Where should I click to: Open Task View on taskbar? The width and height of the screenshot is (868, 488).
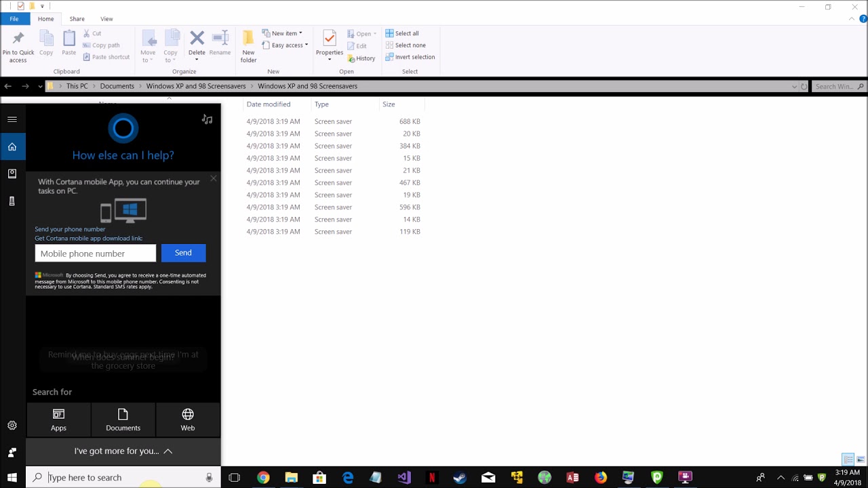[x=234, y=477]
